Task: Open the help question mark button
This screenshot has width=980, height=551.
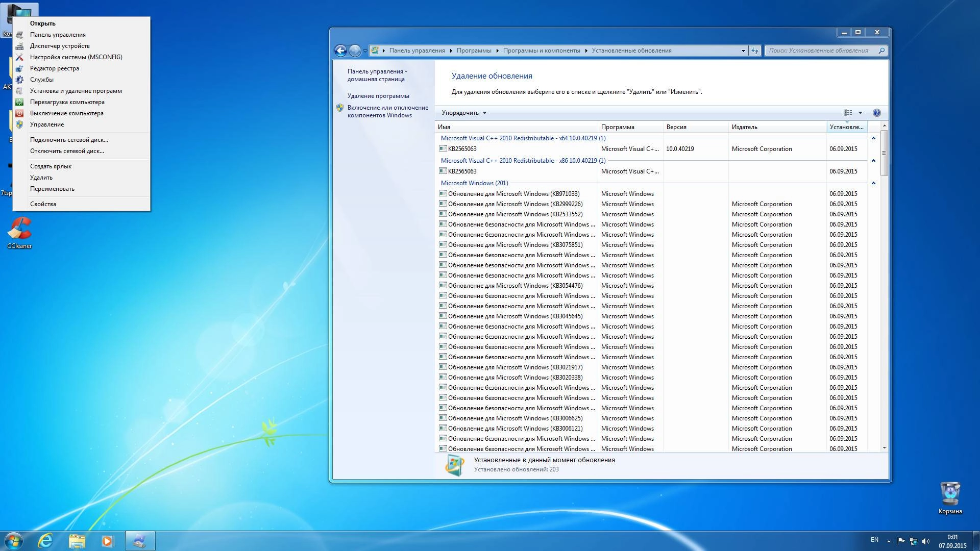Action: 876,113
